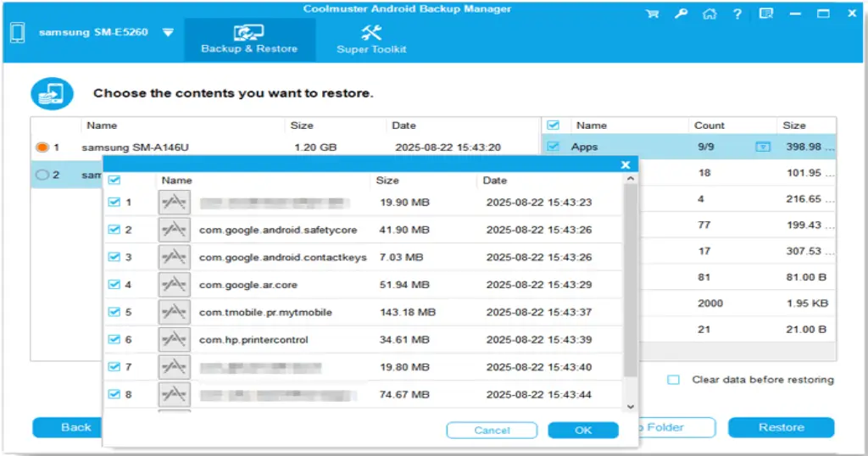
Task: Uncheck com.google.android.safetycore checkbox
Action: pos(114,230)
